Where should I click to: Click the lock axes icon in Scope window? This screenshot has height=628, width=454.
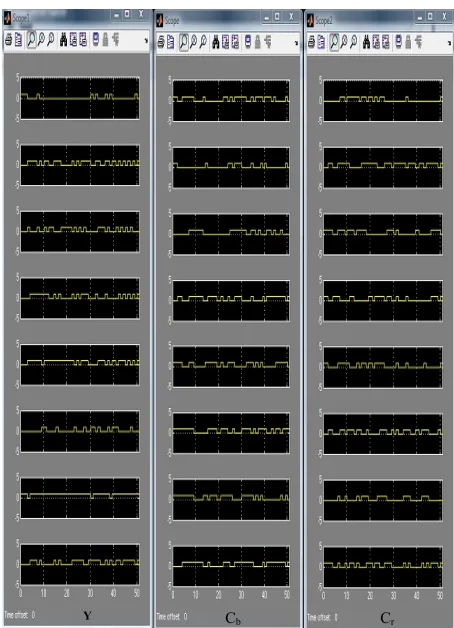tap(258, 42)
